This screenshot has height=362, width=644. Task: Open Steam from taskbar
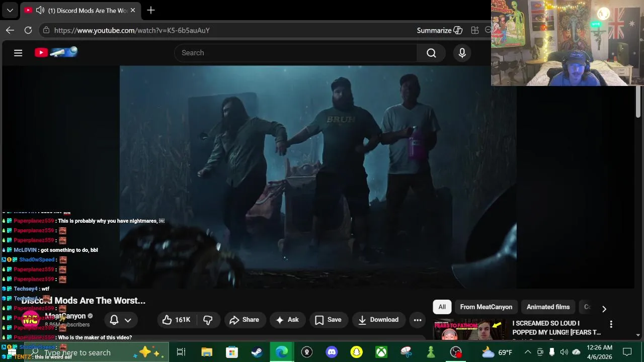click(x=257, y=352)
